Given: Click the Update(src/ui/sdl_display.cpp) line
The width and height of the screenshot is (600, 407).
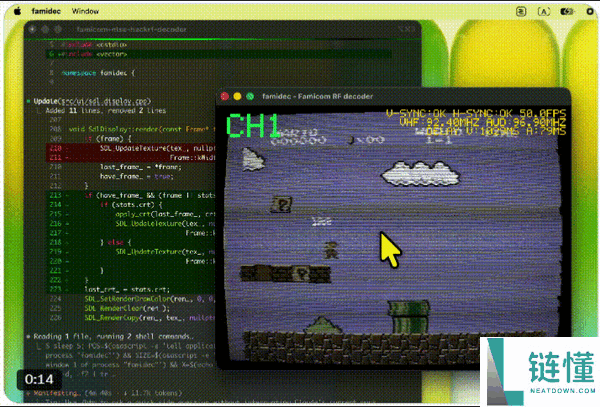Looking at the screenshot, I should tap(92, 101).
